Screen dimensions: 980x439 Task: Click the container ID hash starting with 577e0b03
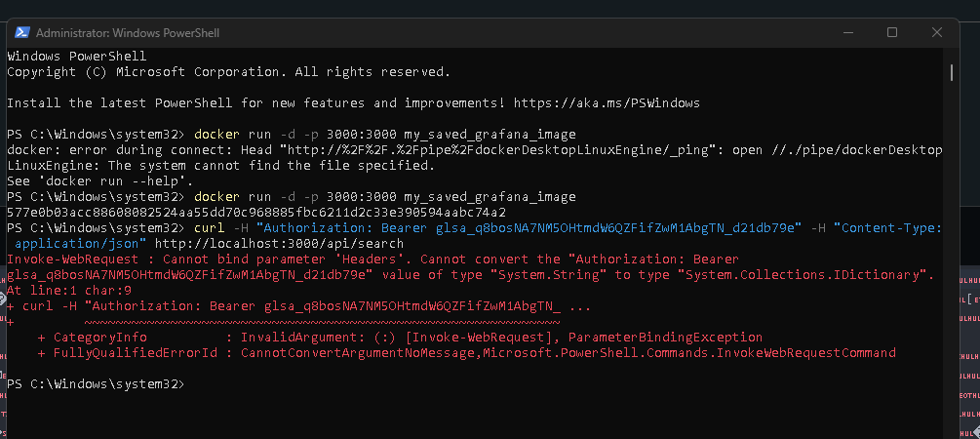point(256,213)
